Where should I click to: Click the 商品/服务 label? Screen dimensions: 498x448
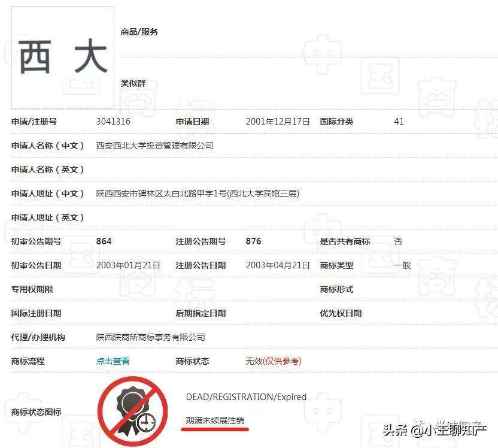(139, 32)
